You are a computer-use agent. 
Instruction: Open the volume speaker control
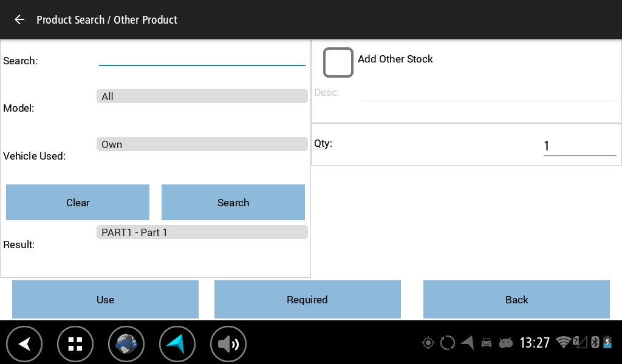[228, 344]
